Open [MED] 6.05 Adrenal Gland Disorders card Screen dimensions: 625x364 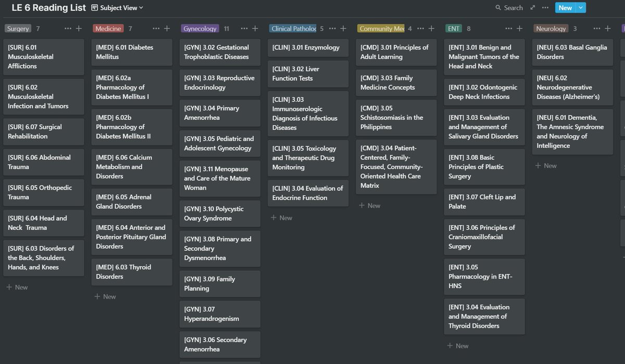pyautogui.click(x=132, y=202)
